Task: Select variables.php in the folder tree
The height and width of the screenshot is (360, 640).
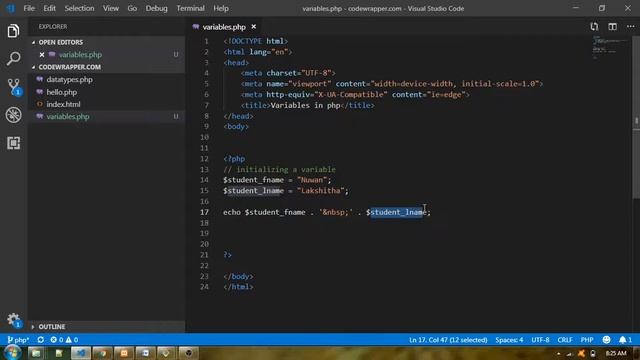Action: [x=68, y=117]
